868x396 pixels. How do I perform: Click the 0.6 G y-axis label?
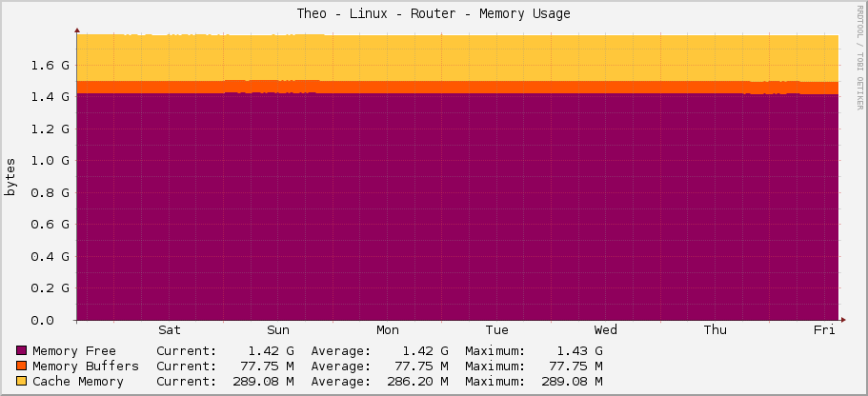pyautogui.click(x=50, y=224)
